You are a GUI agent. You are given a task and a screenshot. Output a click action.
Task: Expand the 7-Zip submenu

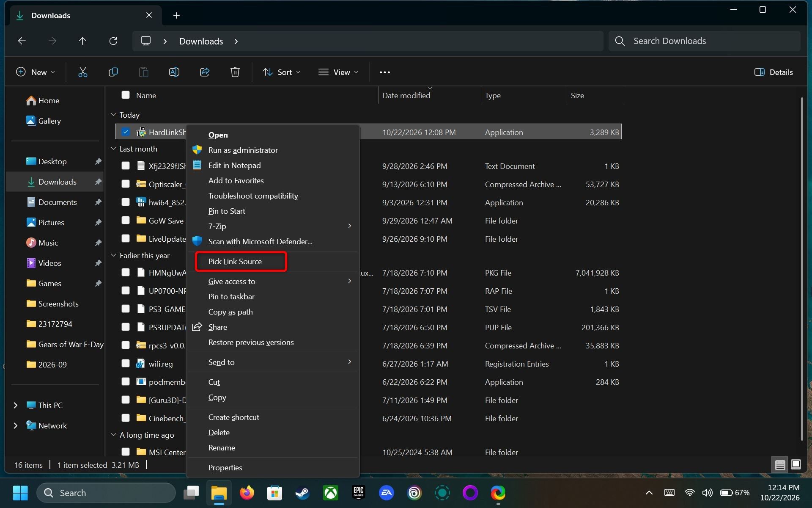pos(273,226)
